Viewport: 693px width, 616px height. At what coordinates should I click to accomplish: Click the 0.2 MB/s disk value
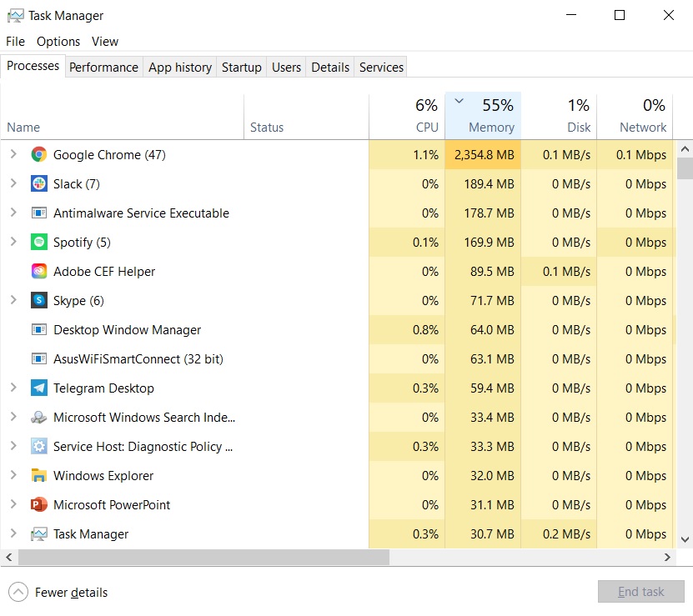pos(566,533)
